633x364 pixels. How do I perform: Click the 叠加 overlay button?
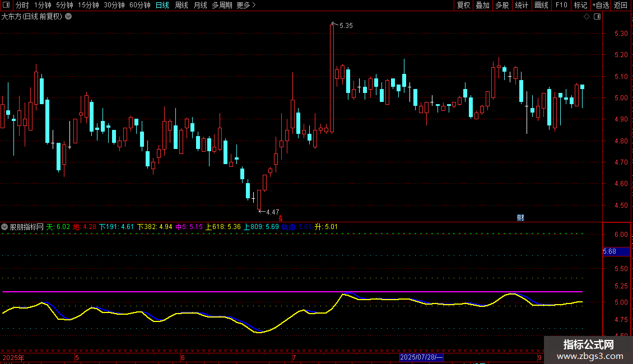tap(482, 5)
